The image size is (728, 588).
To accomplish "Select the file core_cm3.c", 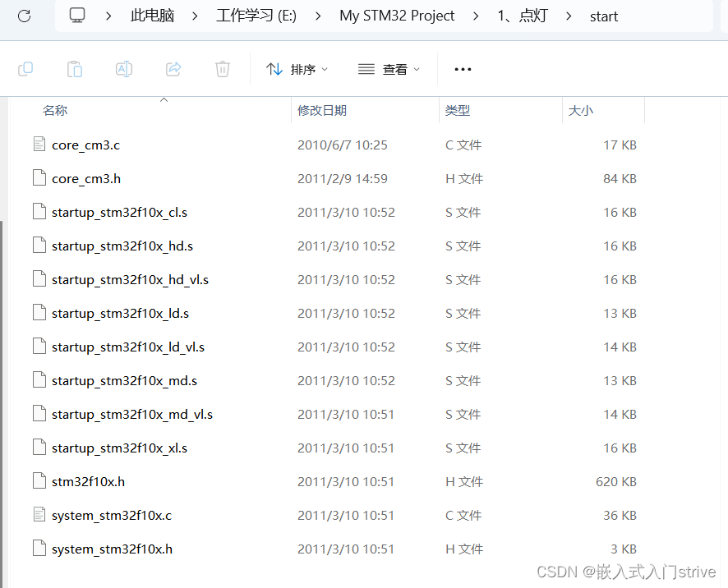I will point(86,145).
